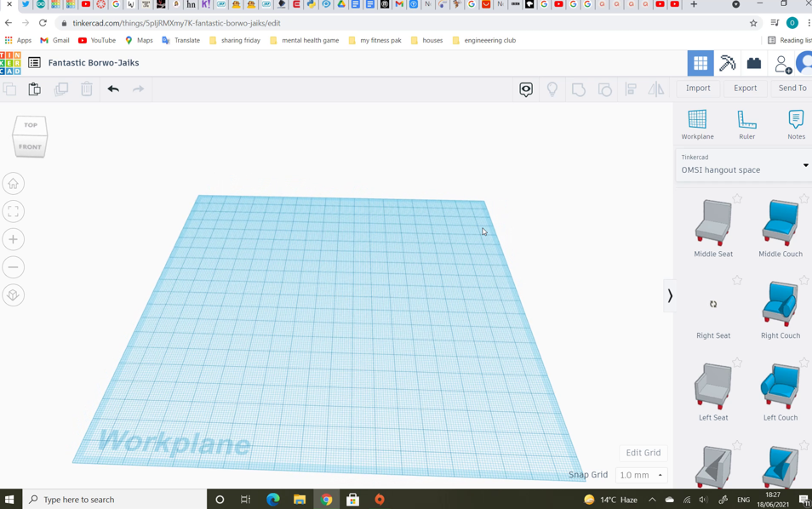Screen dimensions: 812x509
Task: Open the Align tool
Action: [x=631, y=88]
